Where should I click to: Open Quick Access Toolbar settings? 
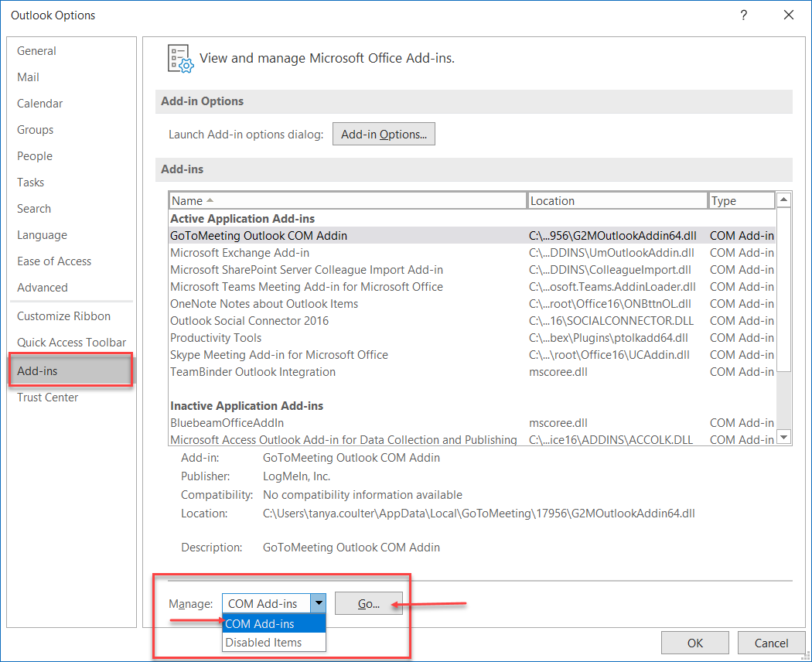71,343
